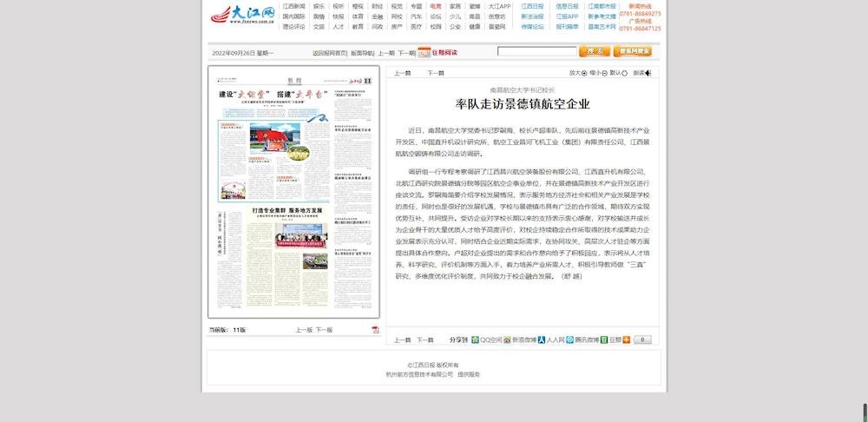Click the 朗读 speaker icon
Image resolution: width=868 pixels, height=422 pixels.
tap(648, 73)
